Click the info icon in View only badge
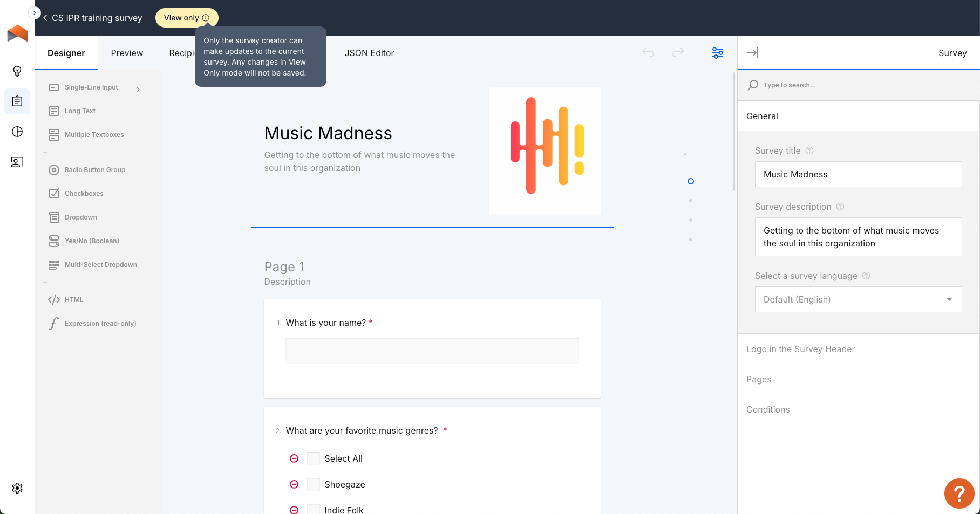The image size is (980, 514). [206, 18]
